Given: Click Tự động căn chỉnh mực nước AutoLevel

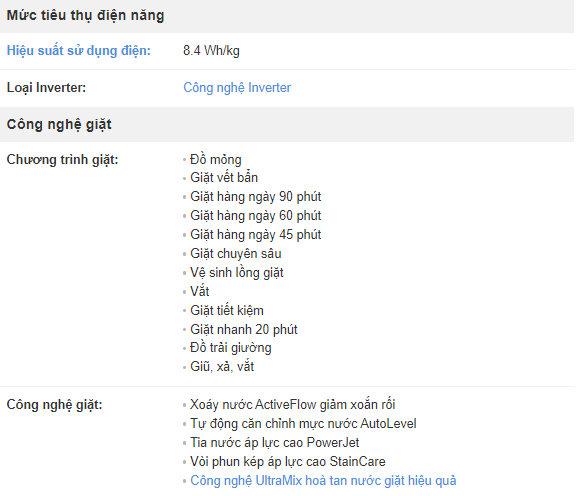Looking at the screenshot, I should tap(303, 424).
